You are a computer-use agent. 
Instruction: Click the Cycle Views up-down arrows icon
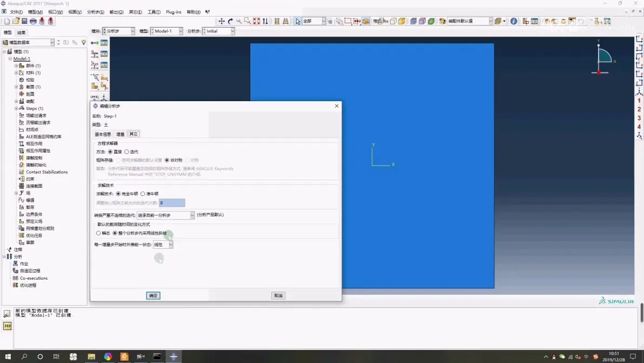(265, 21)
